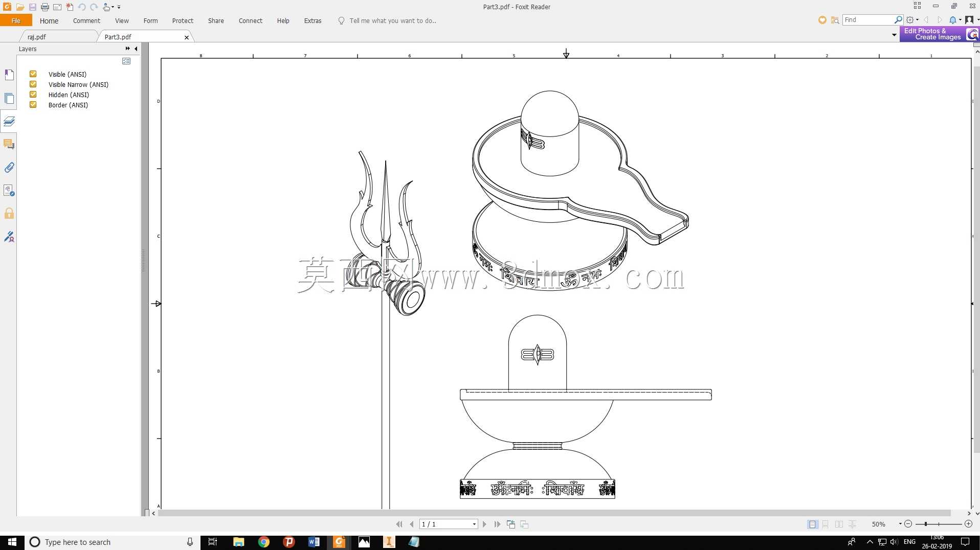Select the Visible Narrow (ANSI) layer name

pos(78,85)
